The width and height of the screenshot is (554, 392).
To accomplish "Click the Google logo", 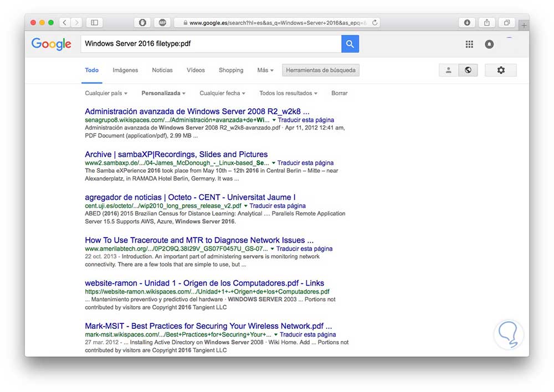I will click(x=51, y=44).
